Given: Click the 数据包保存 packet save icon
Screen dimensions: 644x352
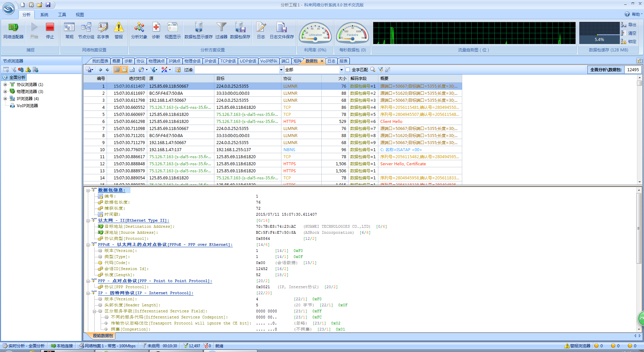Looking at the screenshot, I should 240,27.
